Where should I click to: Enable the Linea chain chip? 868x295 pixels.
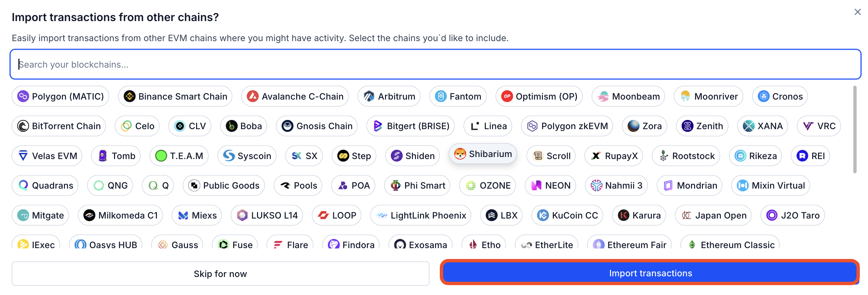pyautogui.click(x=488, y=126)
